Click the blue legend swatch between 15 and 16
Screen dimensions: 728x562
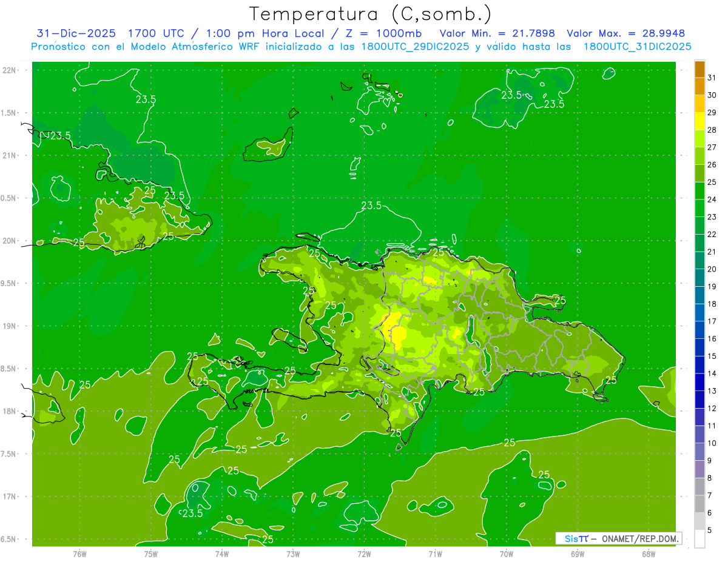[x=699, y=347]
